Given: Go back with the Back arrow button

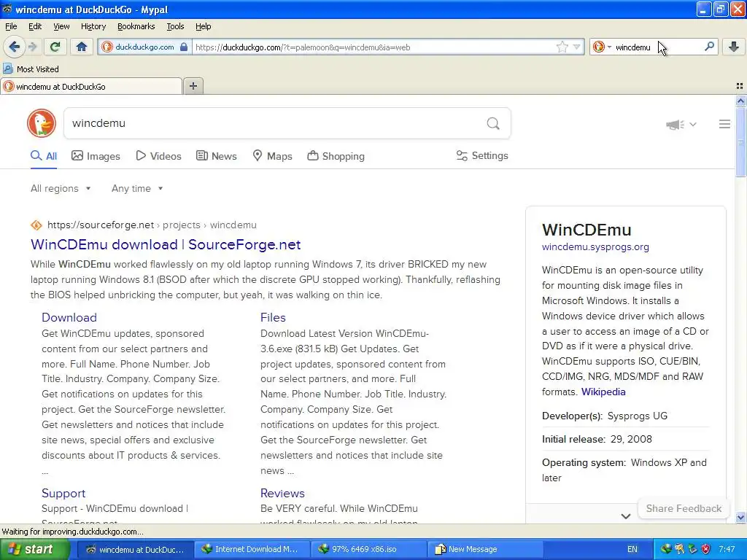Looking at the screenshot, I should pyautogui.click(x=14, y=47).
